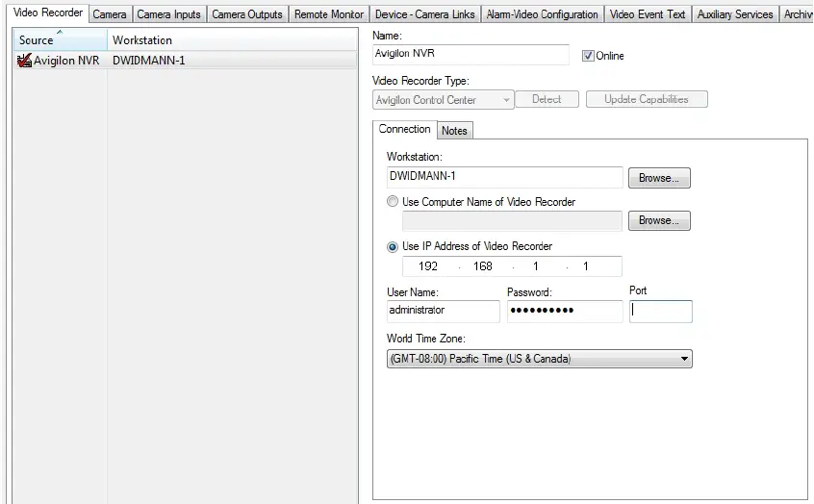Click the Detect button
Screen dimensions: 814x504
(x=547, y=99)
